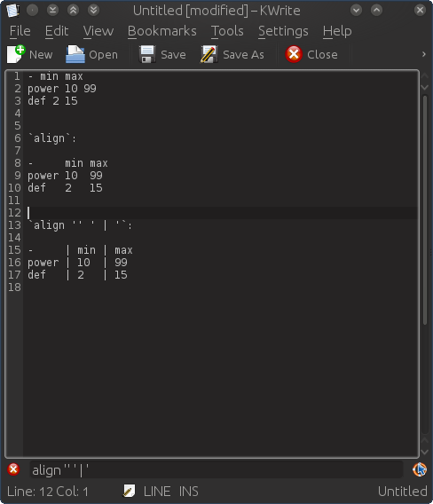
Task: Maximize the KWrite window
Action: coord(376,11)
